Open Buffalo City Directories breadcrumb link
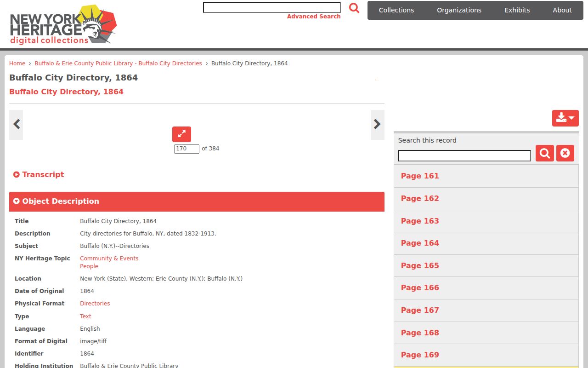 click(x=118, y=63)
